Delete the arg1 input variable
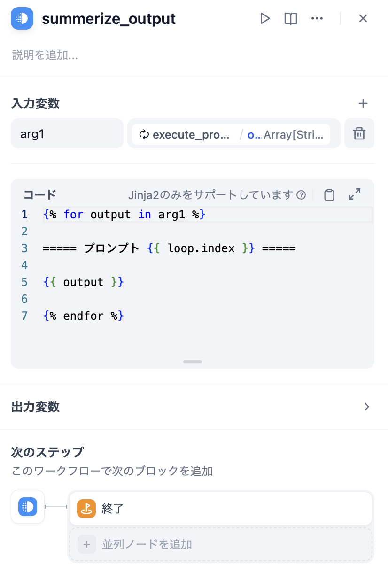The image size is (388, 588). pyautogui.click(x=359, y=134)
